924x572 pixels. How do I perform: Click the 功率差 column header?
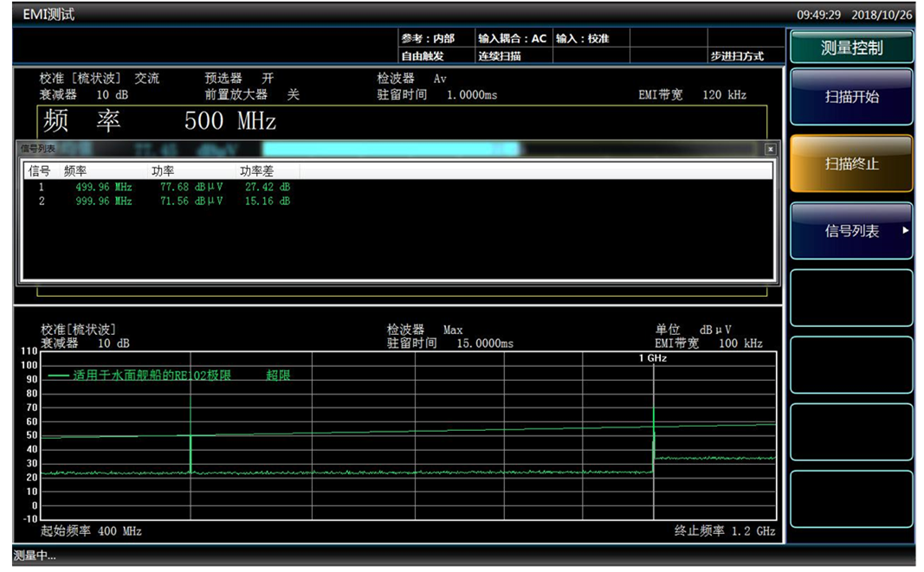pos(256,171)
